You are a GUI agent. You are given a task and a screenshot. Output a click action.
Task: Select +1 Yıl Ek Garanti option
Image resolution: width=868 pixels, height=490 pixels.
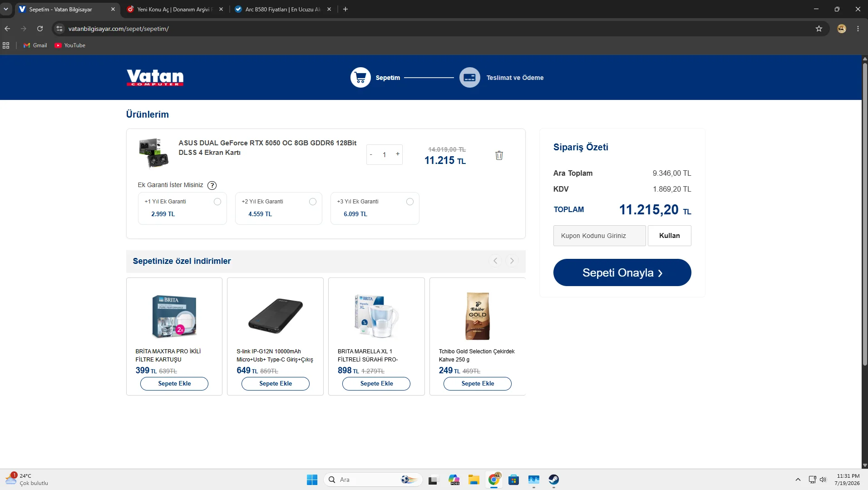coord(217,202)
